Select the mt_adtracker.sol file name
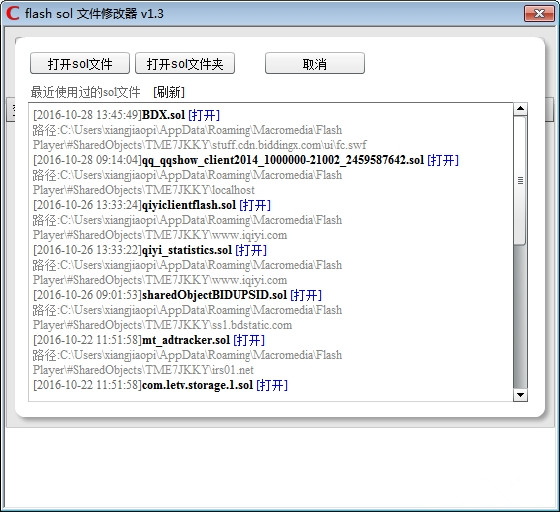The height and width of the screenshot is (512, 560). 186,340
